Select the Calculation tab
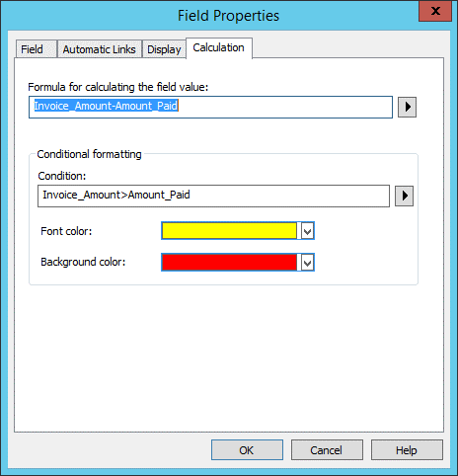Screen dimensions: 458x476 click(219, 48)
